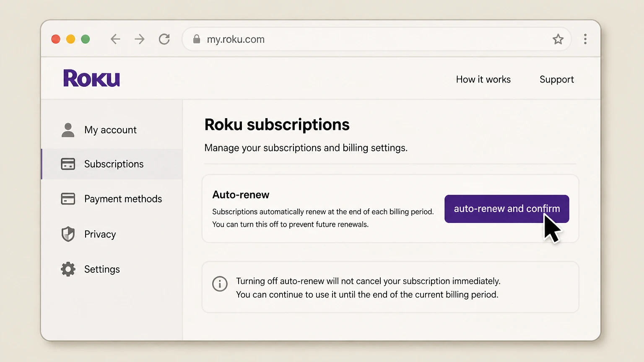Click the my.roku.com address bar

[377, 39]
